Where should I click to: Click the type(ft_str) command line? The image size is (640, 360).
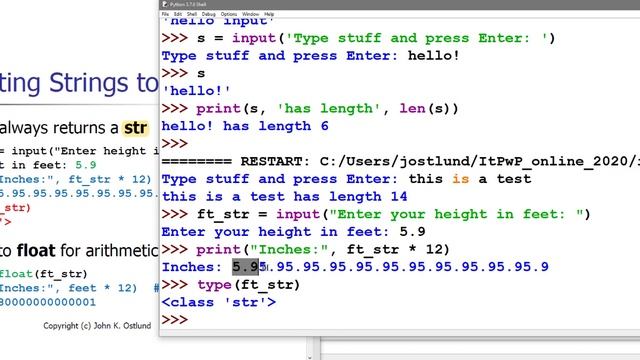pos(231,284)
